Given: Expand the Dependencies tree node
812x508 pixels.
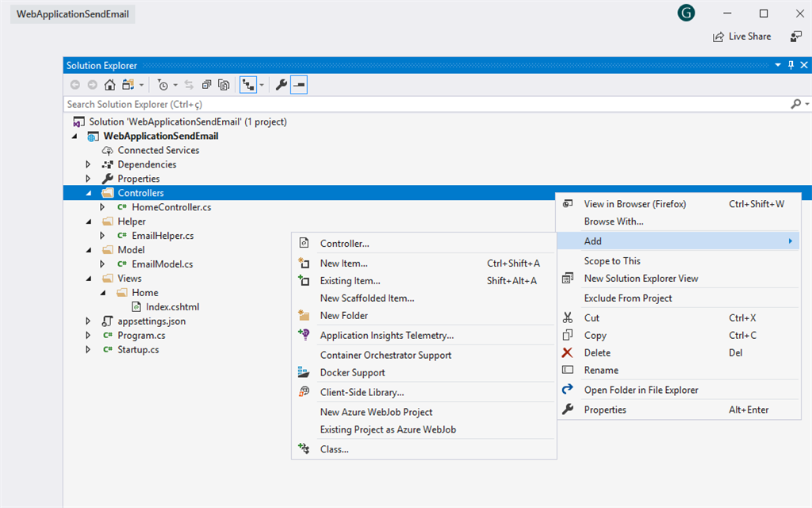Looking at the screenshot, I should click(87, 164).
